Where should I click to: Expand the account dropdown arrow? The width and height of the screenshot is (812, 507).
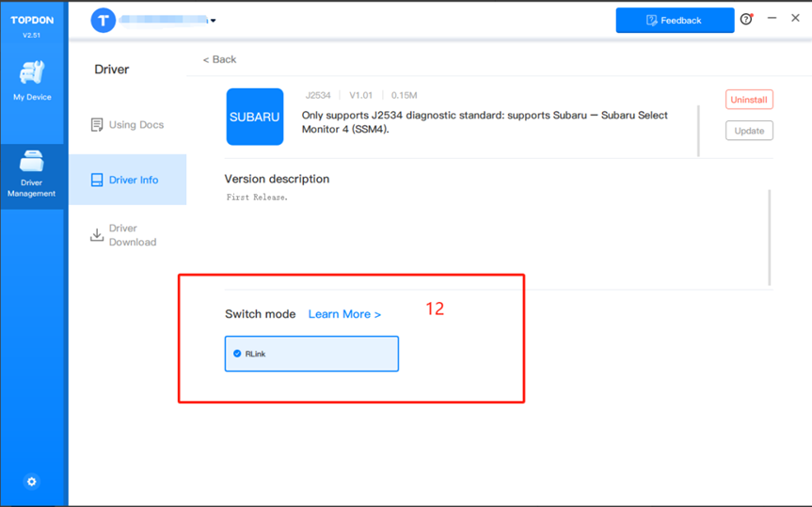pos(213,21)
